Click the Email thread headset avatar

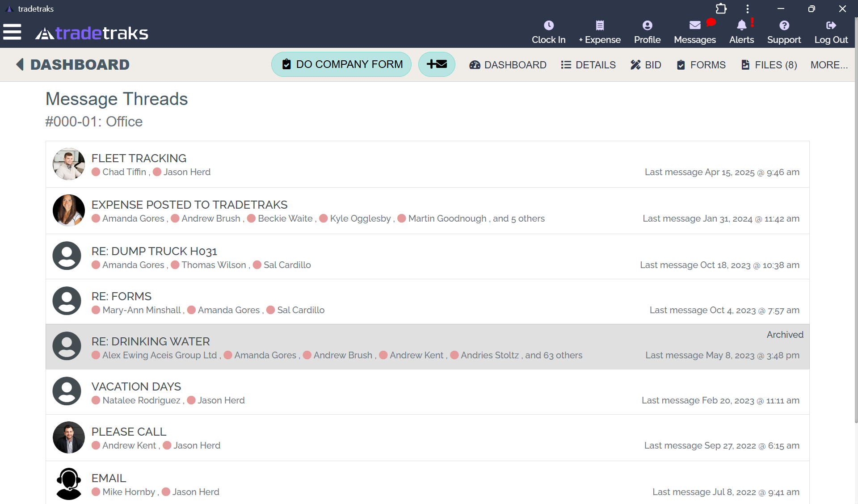click(x=69, y=484)
